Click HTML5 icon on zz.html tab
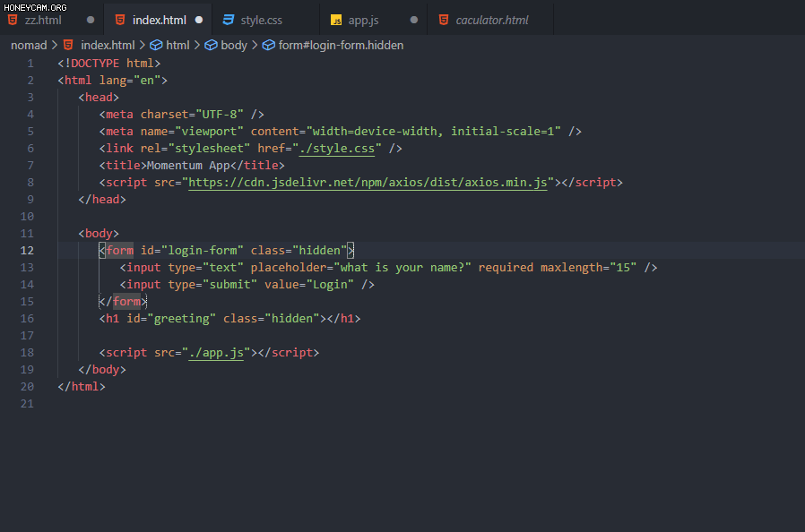 tap(13, 20)
